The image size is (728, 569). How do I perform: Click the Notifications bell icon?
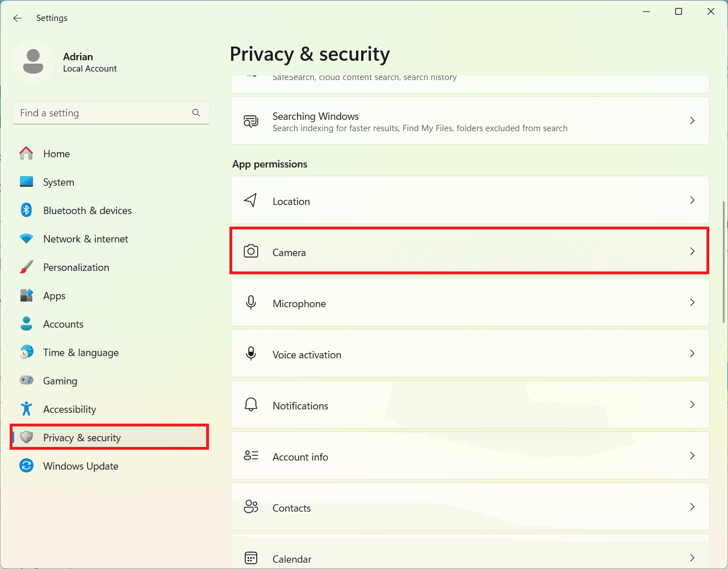251,404
